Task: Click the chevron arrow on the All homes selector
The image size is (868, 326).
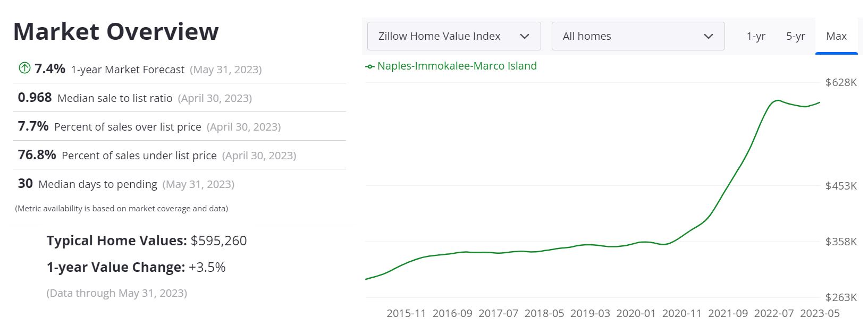Action: [708, 36]
